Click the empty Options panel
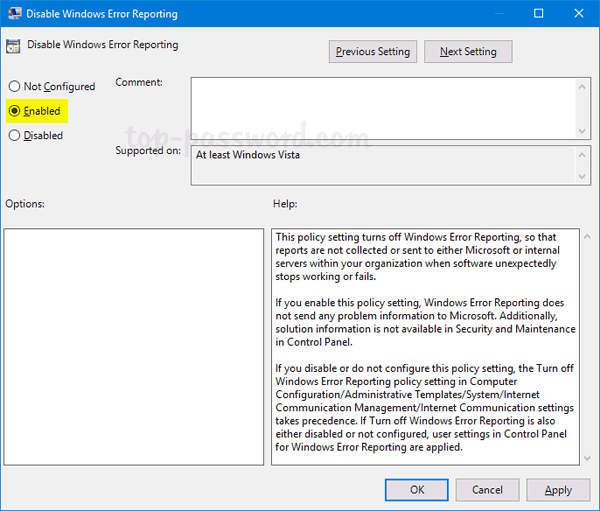This screenshot has height=511, width=600. [133, 346]
